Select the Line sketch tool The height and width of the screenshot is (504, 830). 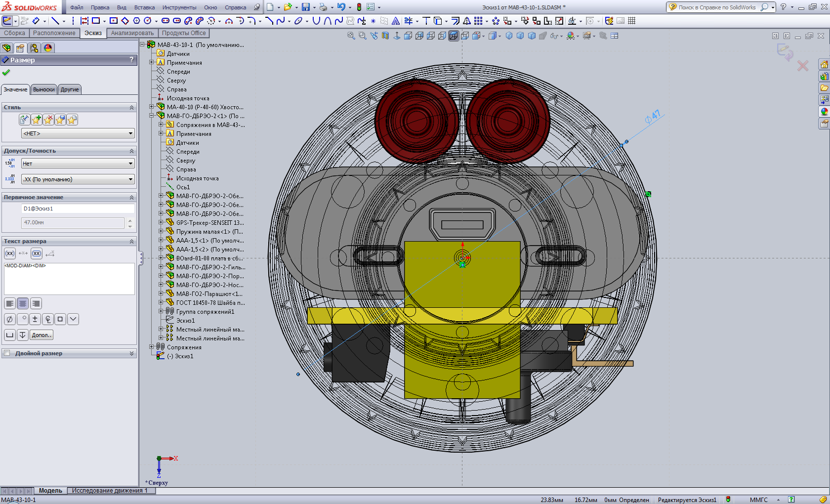tap(55, 21)
